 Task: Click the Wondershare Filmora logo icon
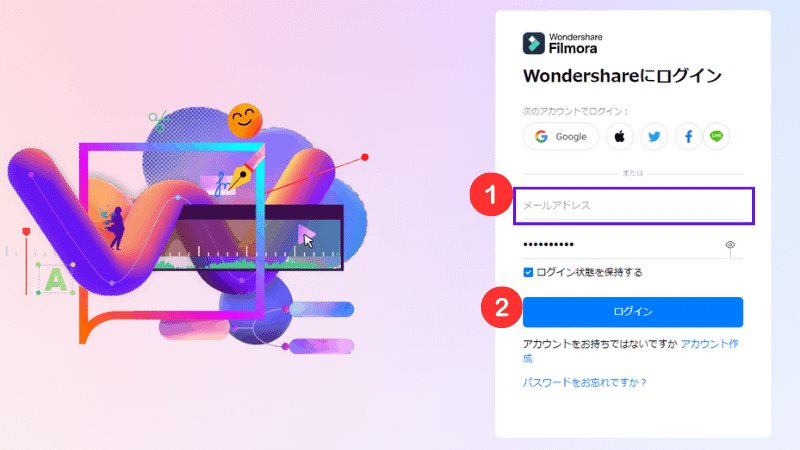coord(534,43)
